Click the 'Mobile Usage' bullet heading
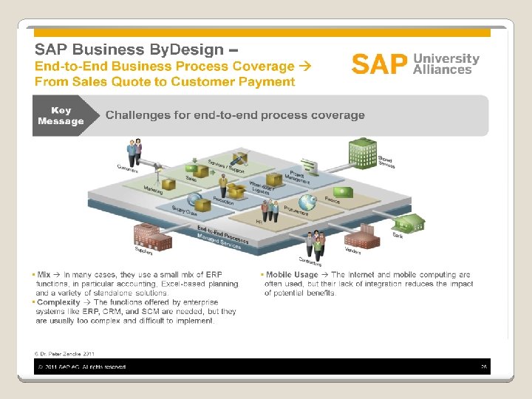Viewport: 532px width, 399px height. [x=292, y=274]
